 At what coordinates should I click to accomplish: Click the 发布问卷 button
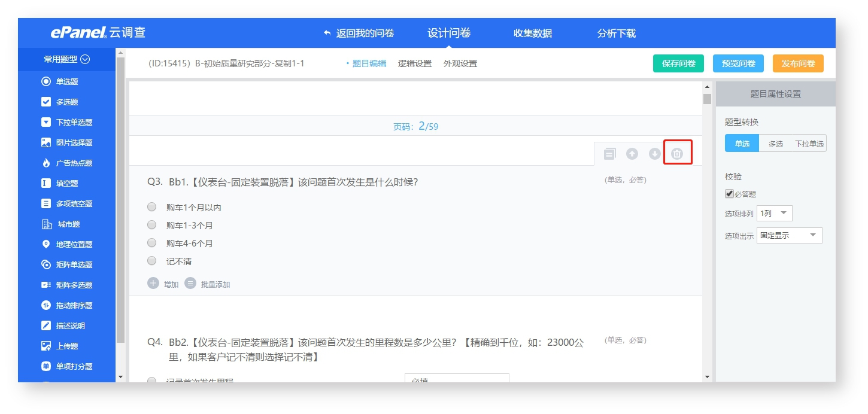tap(798, 63)
